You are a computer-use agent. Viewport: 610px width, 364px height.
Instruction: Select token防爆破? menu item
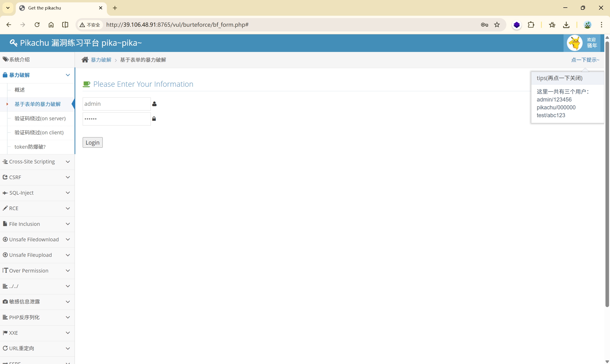(30, 147)
